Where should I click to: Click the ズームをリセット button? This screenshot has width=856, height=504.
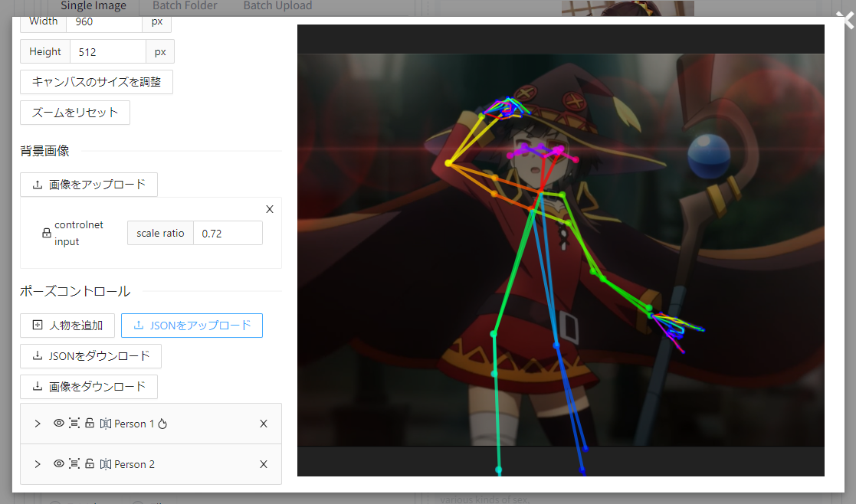tap(75, 113)
